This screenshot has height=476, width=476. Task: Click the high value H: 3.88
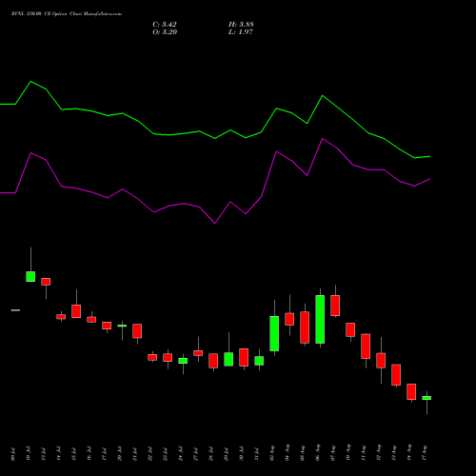(x=241, y=25)
